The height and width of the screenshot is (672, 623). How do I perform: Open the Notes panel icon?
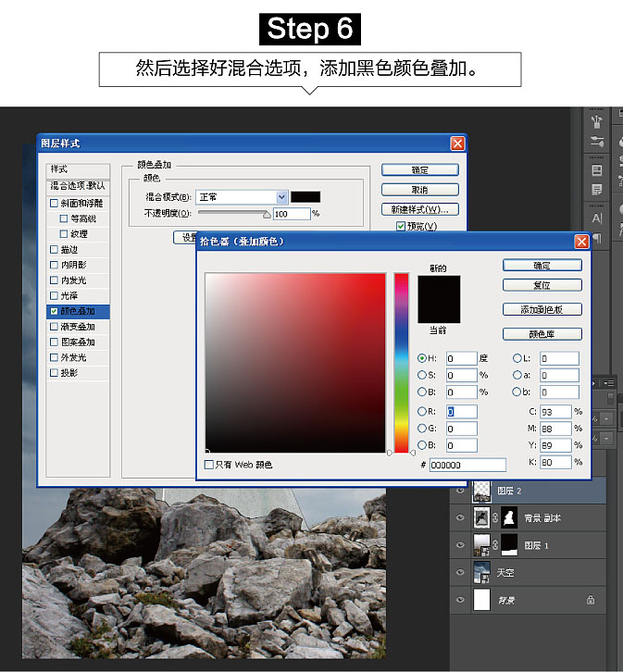(597, 189)
